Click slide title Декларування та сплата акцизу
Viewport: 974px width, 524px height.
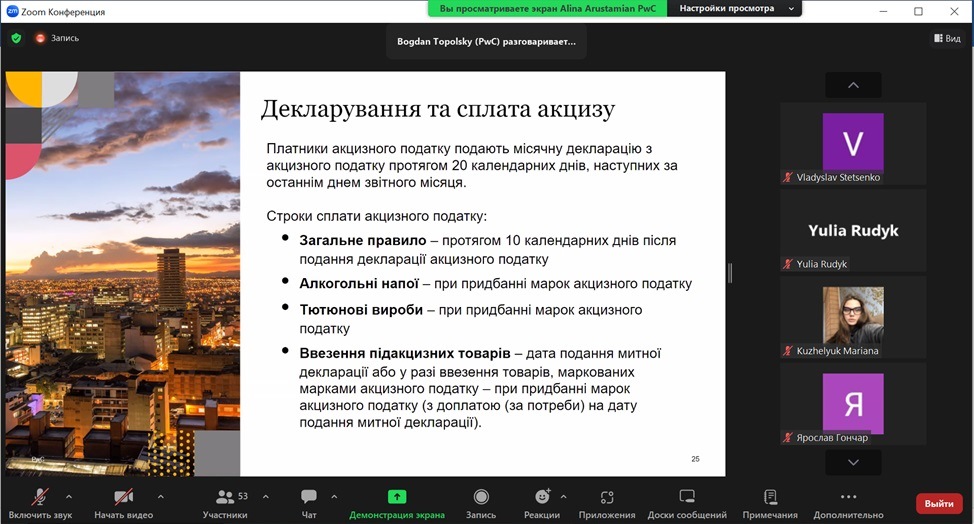click(437, 109)
